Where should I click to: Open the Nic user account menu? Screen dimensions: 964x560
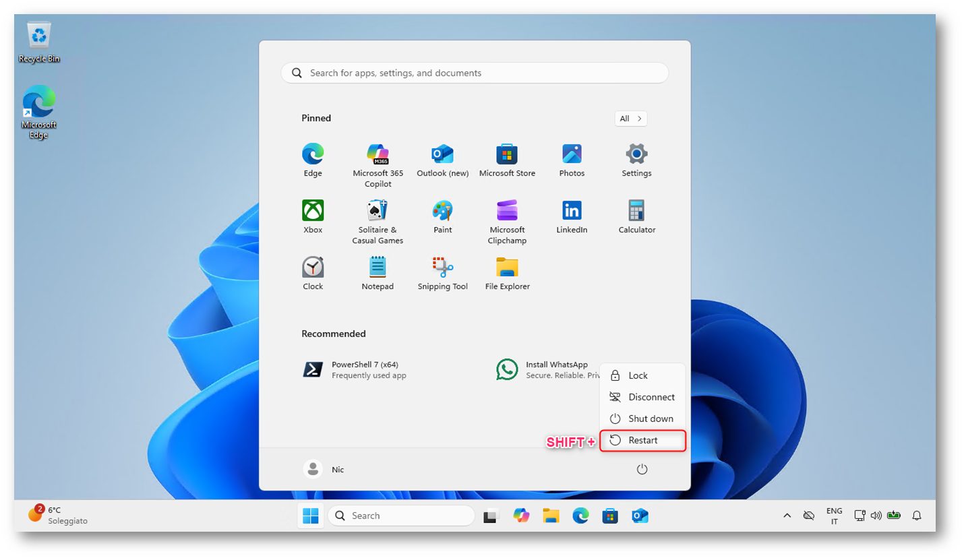tap(324, 469)
